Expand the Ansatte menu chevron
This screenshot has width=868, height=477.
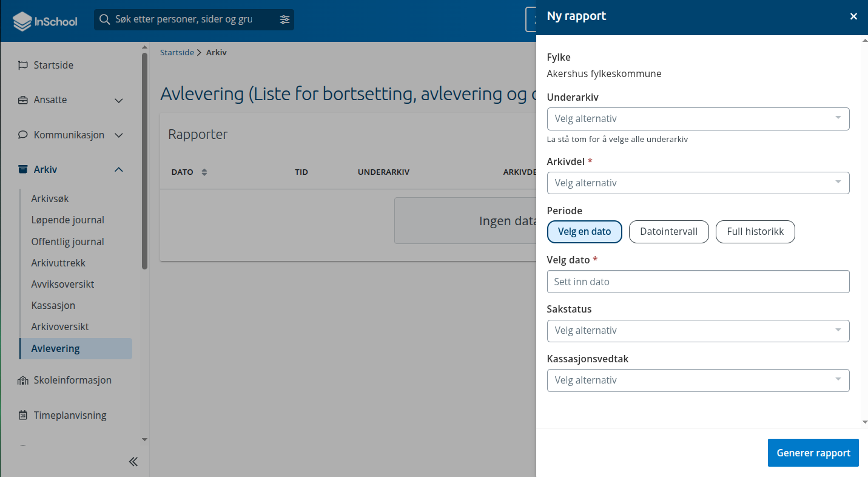119,100
